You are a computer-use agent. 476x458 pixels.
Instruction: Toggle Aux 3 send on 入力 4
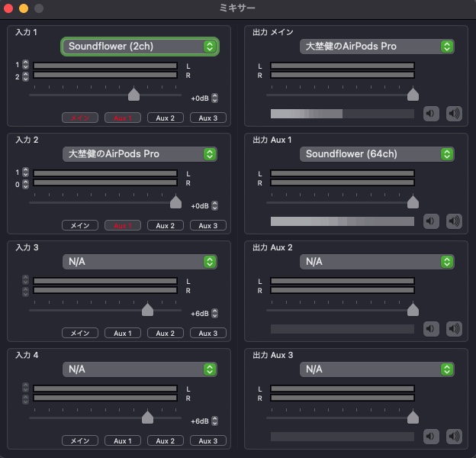click(208, 441)
